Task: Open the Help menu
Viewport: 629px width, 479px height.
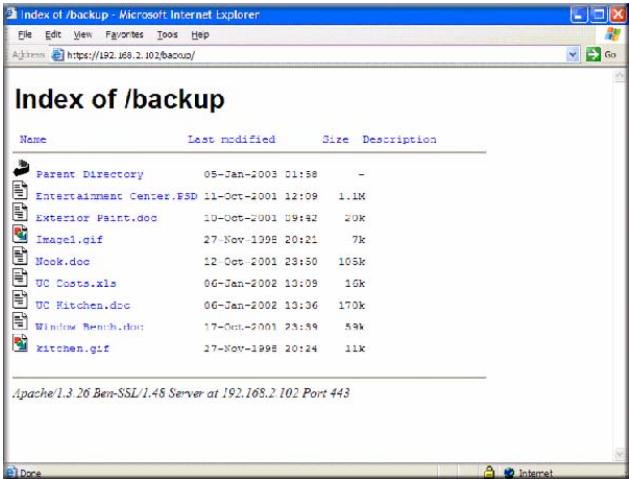Action: 200,35
